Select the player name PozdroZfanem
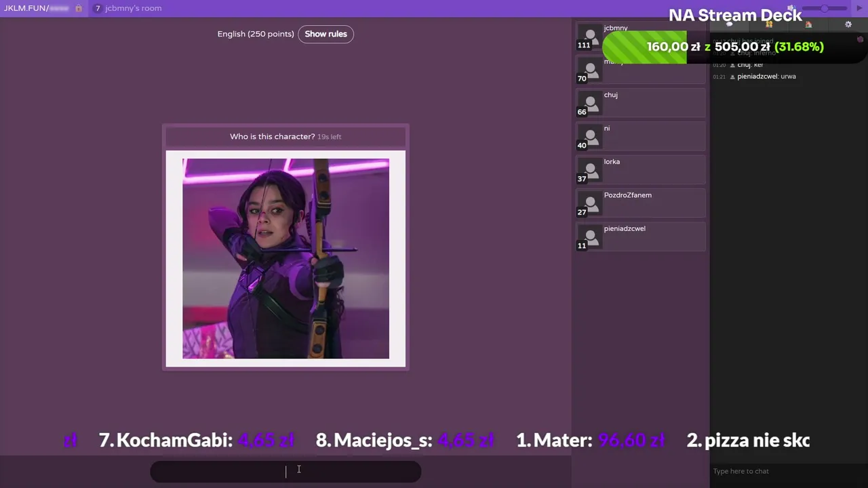The image size is (868, 488). click(x=628, y=195)
